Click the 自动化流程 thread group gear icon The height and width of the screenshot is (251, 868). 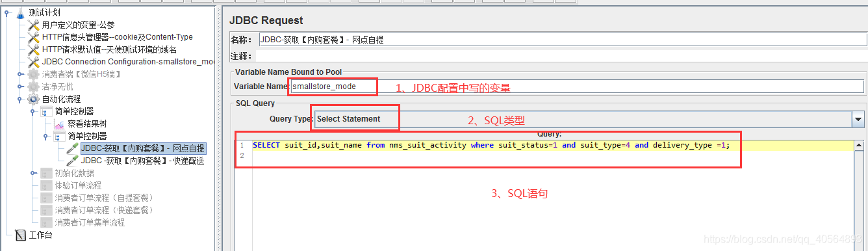33,99
